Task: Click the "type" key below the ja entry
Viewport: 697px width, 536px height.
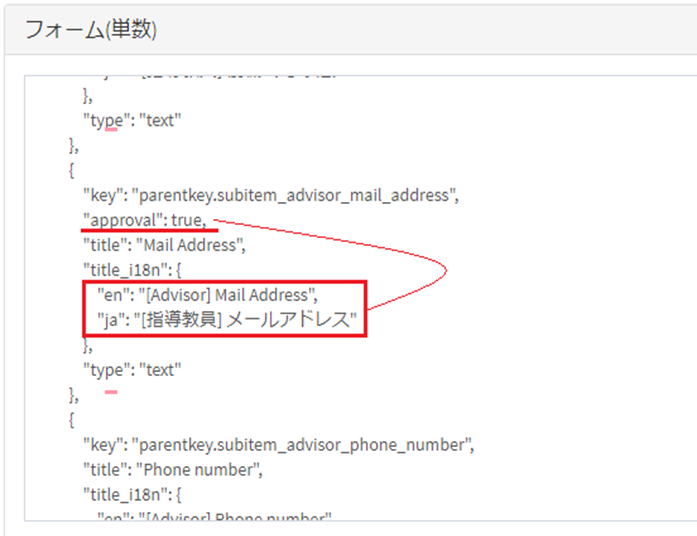Action: coord(107,369)
